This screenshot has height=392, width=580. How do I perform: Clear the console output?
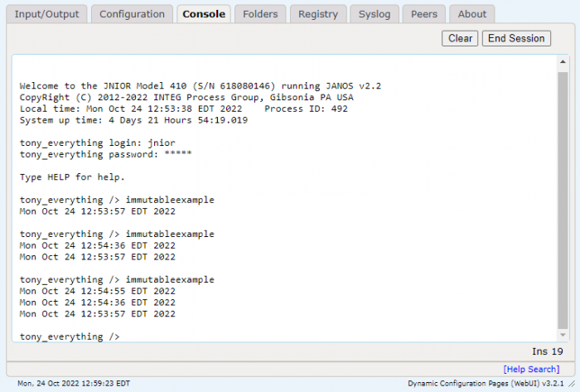[x=460, y=38]
